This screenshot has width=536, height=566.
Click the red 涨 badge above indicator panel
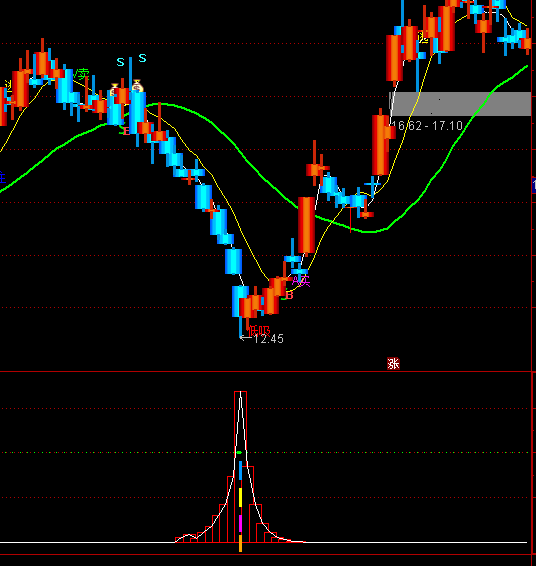[x=393, y=363]
